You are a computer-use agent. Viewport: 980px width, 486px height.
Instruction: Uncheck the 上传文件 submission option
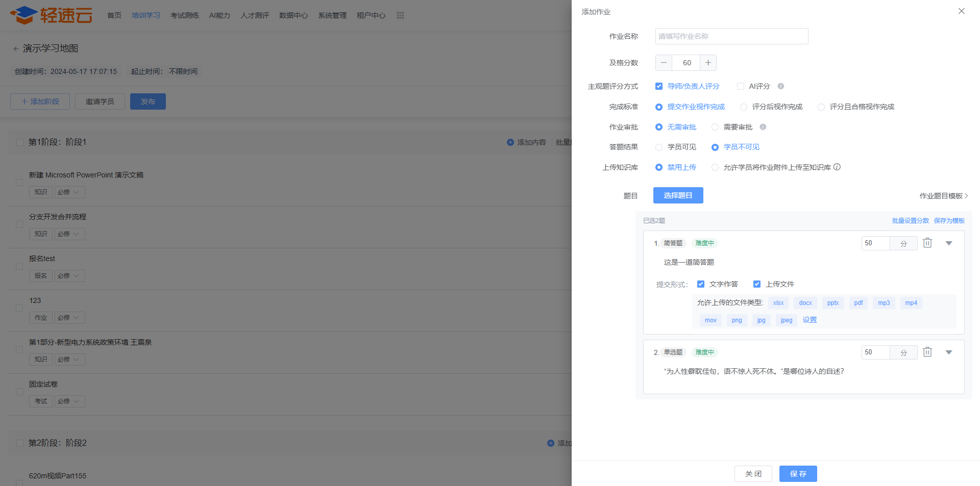coord(757,284)
